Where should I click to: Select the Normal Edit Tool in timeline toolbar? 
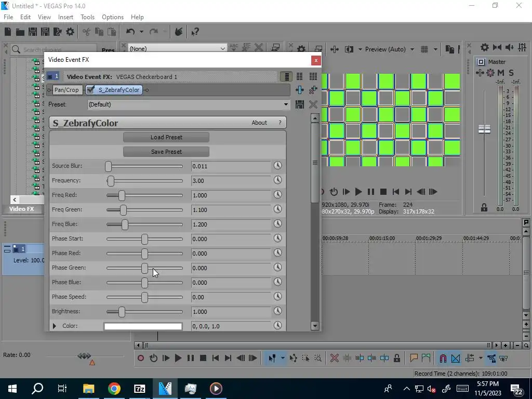coord(272,358)
